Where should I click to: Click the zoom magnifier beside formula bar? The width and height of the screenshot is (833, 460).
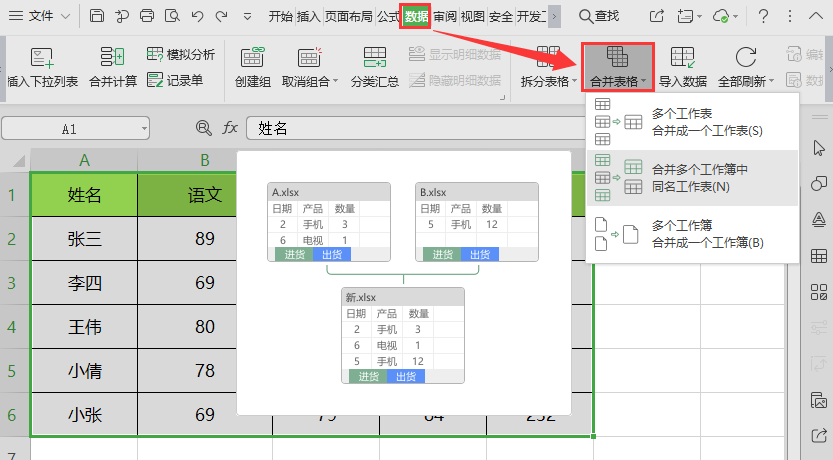click(x=204, y=128)
